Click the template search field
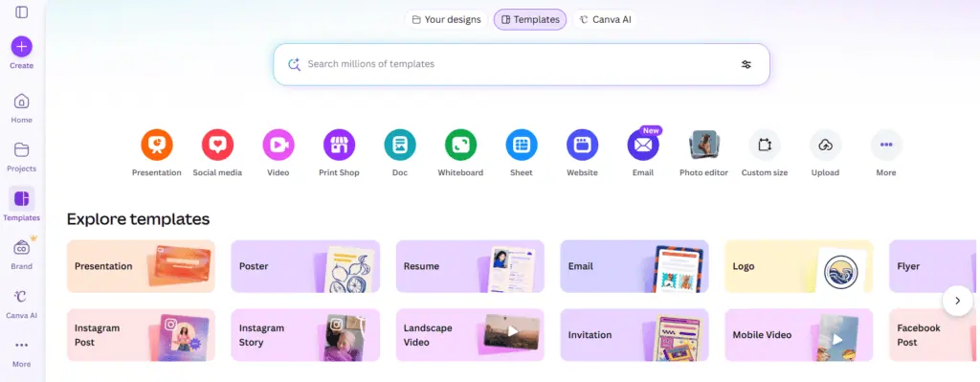980x382 pixels. pyautogui.click(x=522, y=64)
